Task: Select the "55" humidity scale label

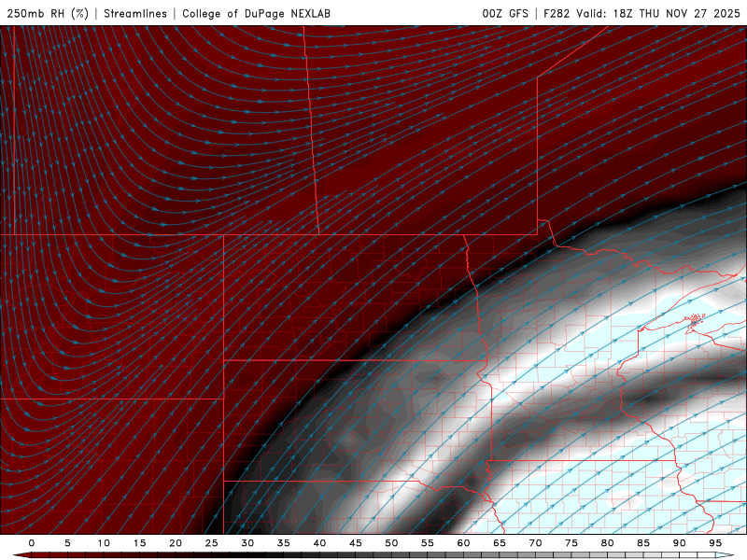Action: pyautogui.click(x=428, y=543)
